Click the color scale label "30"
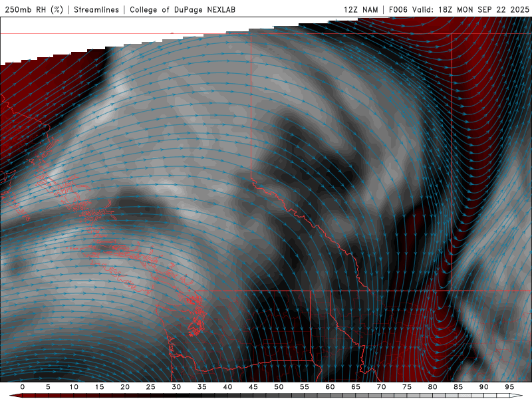 point(176,387)
